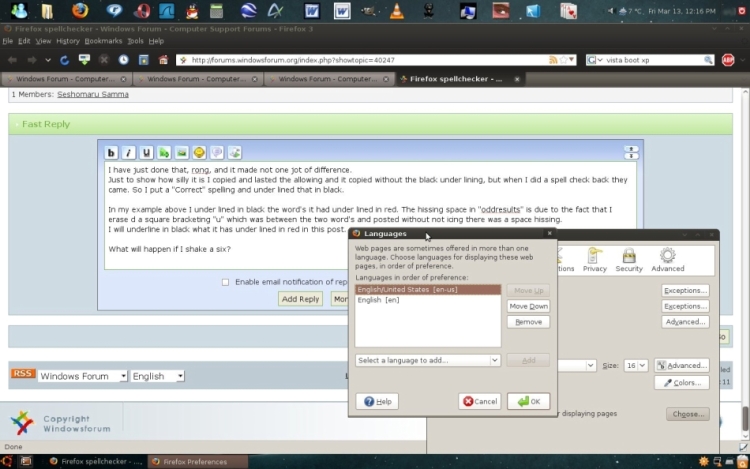The height and width of the screenshot is (469, 750).
Task: Cancel the Languages dialog
Action: point(480,401)
